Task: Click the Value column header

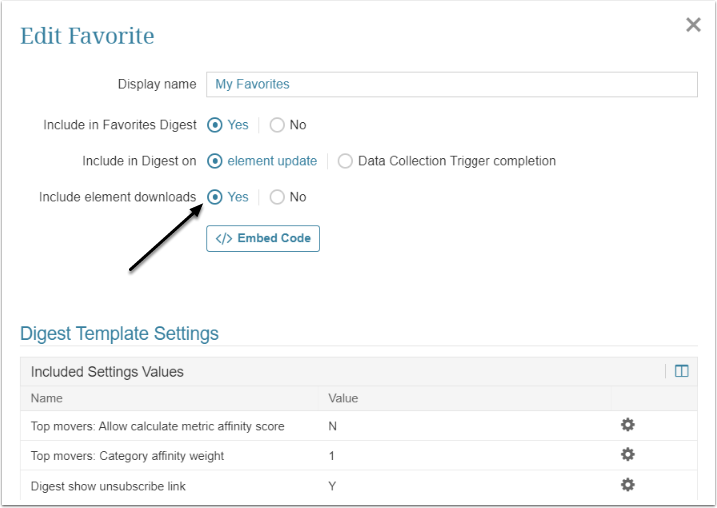Action: pos(343,398)
